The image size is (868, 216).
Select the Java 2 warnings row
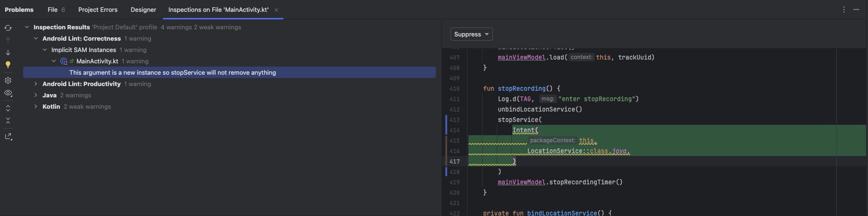coord(229,95)
